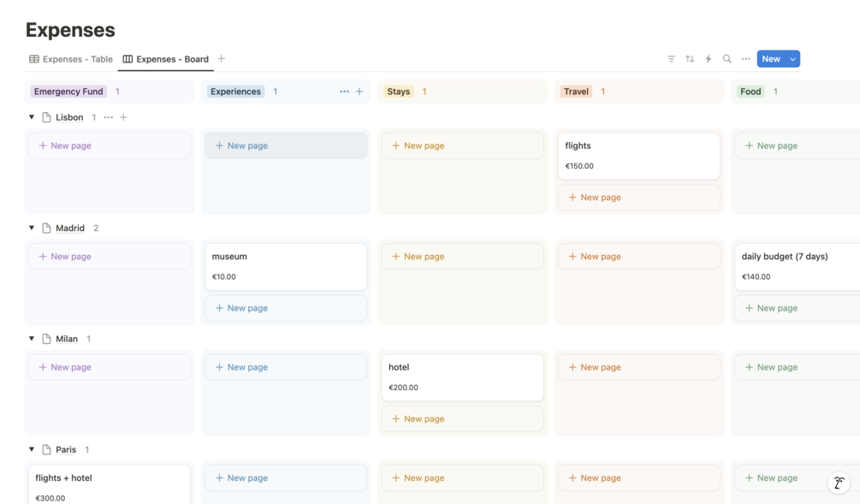This screenshot has height=504, width=860.
Task: Open Experiences column three-dot options
Action: click(x=344, y=92)
